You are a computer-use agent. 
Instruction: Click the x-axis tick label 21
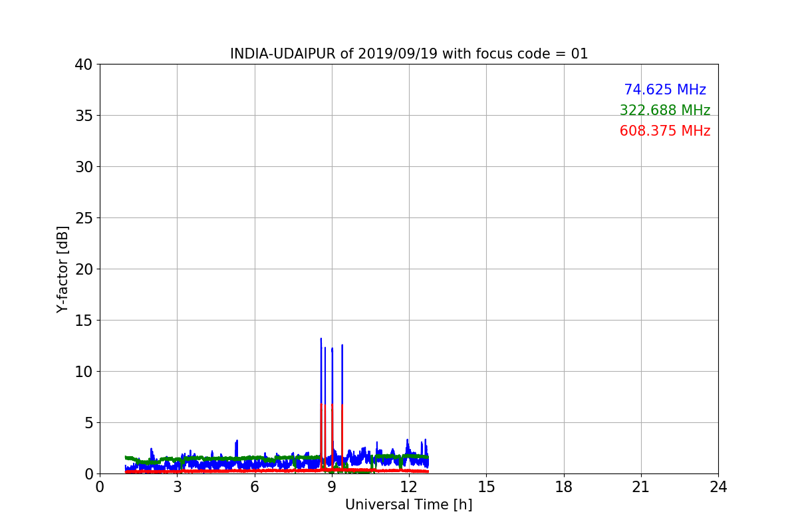pos(641,487)
